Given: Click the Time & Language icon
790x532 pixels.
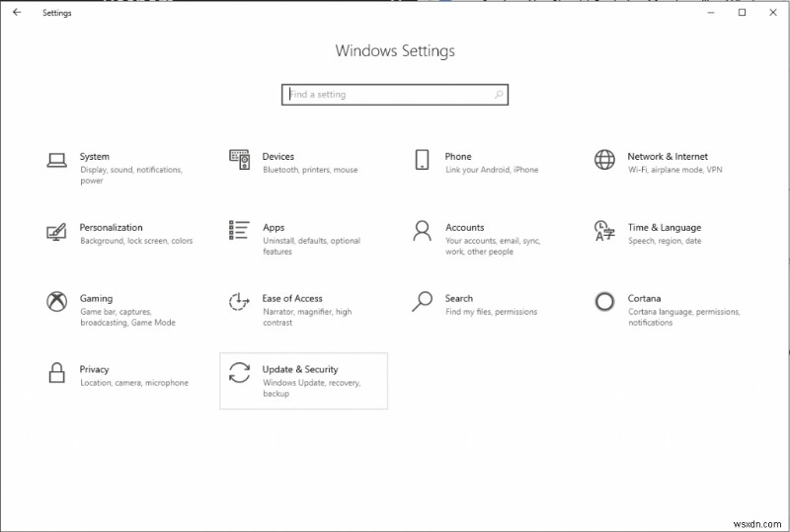Looking at the screenshot, I should tap(604, 231).
